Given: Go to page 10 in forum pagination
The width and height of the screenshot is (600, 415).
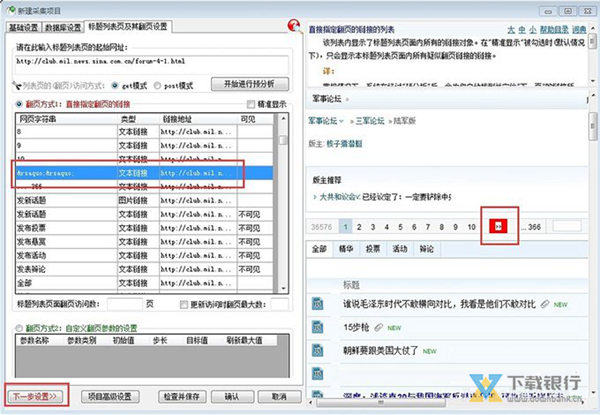Looking at the screenshot, I should point(471,227).
